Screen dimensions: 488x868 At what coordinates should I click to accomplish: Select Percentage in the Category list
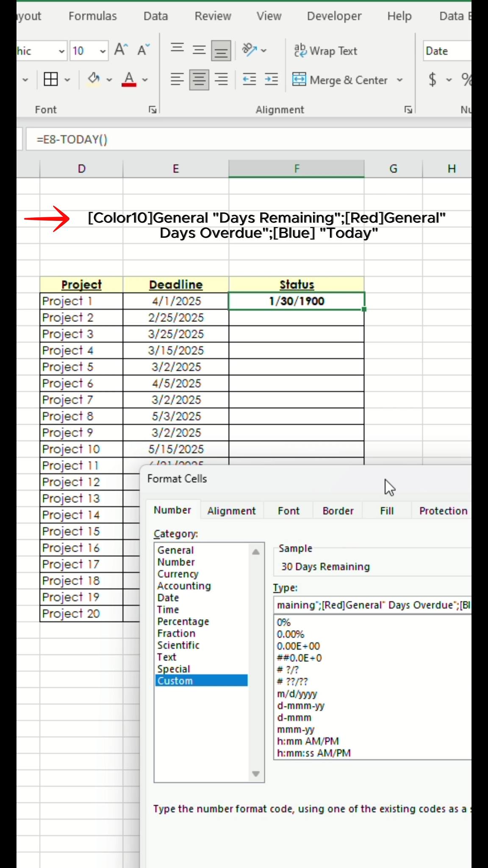[x=201, y=621]
